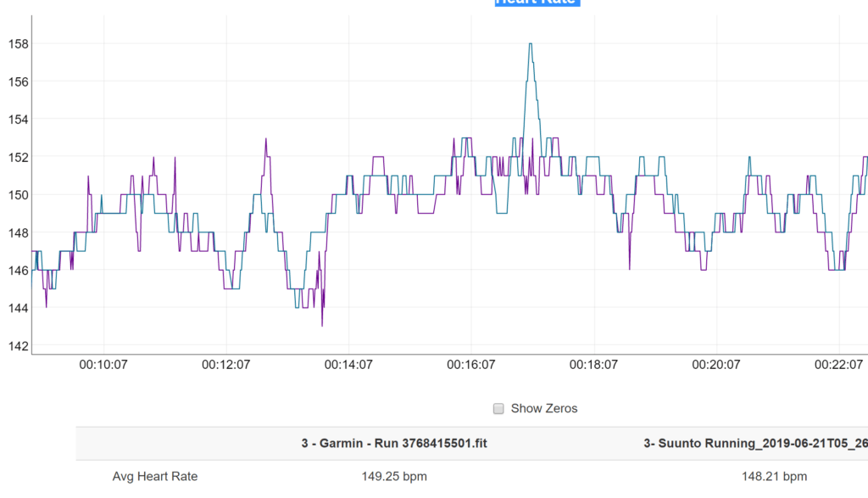This screenshot has width=868, height=498.
Task: Click the 00:14:07 time axis label
Action: click(348, 365)
